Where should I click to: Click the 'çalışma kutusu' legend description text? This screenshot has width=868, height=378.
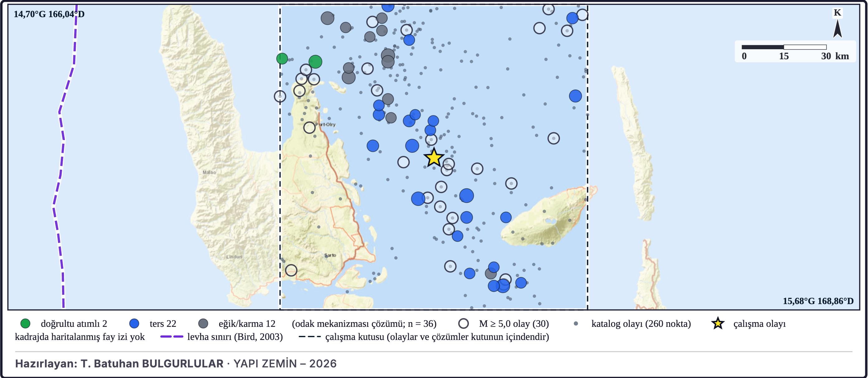point(437,337)
